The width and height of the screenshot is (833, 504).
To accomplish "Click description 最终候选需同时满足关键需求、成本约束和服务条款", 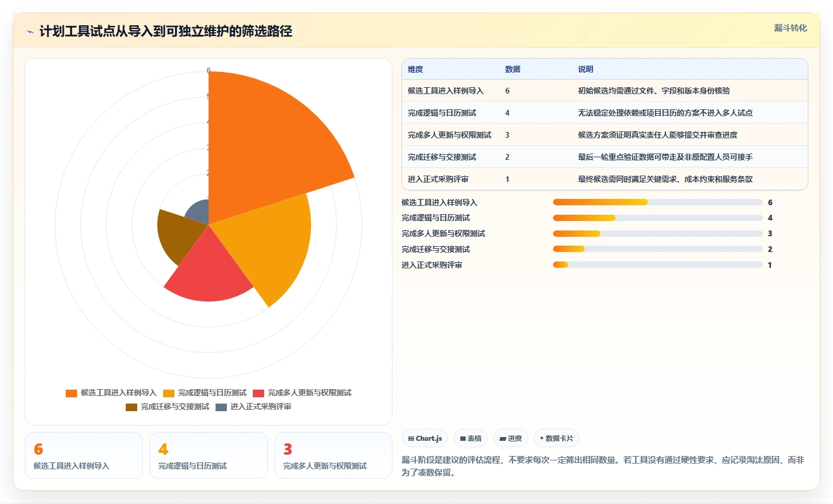I will (x=666, y=179).
